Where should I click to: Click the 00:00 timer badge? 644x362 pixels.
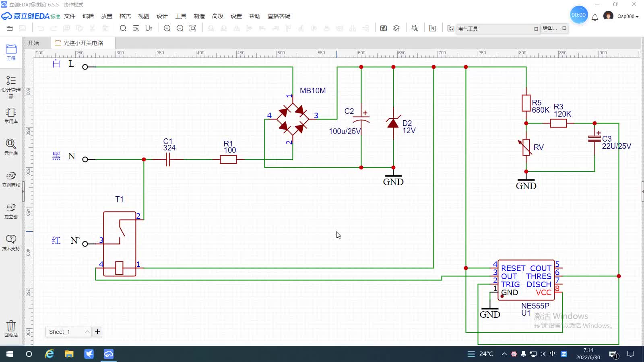pos(579,15)
